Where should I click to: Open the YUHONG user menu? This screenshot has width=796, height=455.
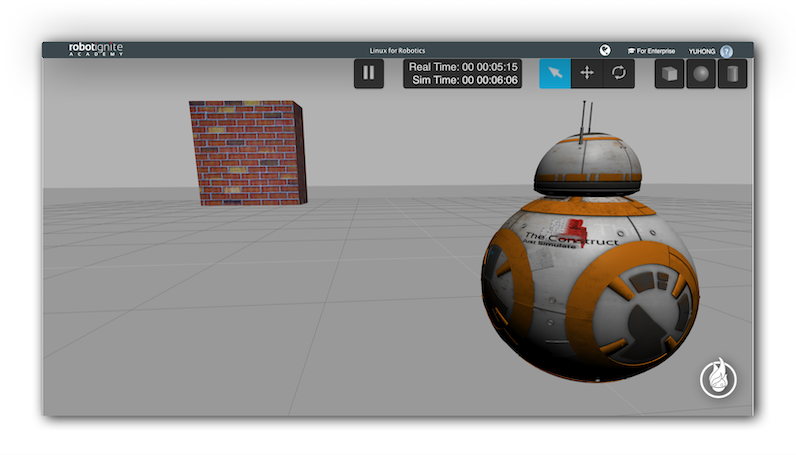click(x=702, y=51)
